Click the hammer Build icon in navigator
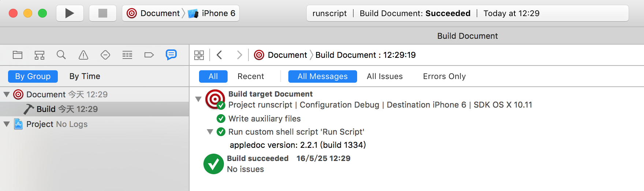Viewport: 644px width, 191px height. click(x=29, y=109)
